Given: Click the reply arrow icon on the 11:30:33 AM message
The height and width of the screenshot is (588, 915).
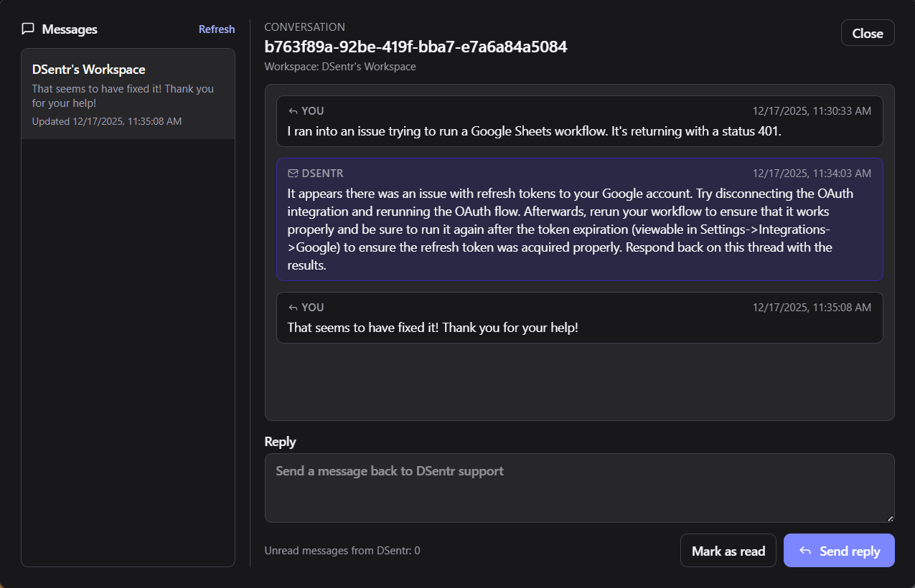Looking at the screenshot, I should (292, 111).
